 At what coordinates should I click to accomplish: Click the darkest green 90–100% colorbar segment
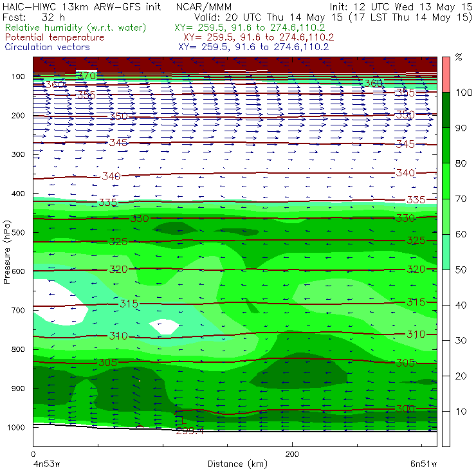tap(446, 110)
